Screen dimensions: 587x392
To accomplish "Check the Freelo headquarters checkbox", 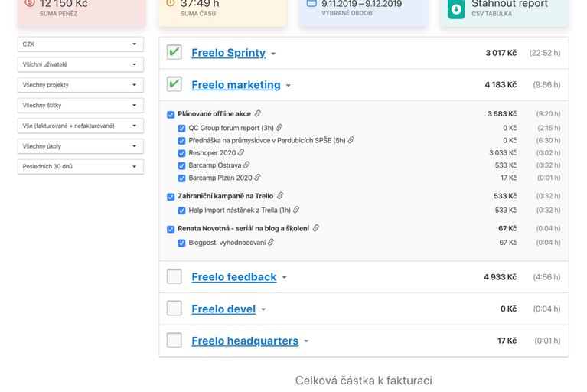I will tap(174, 341).
